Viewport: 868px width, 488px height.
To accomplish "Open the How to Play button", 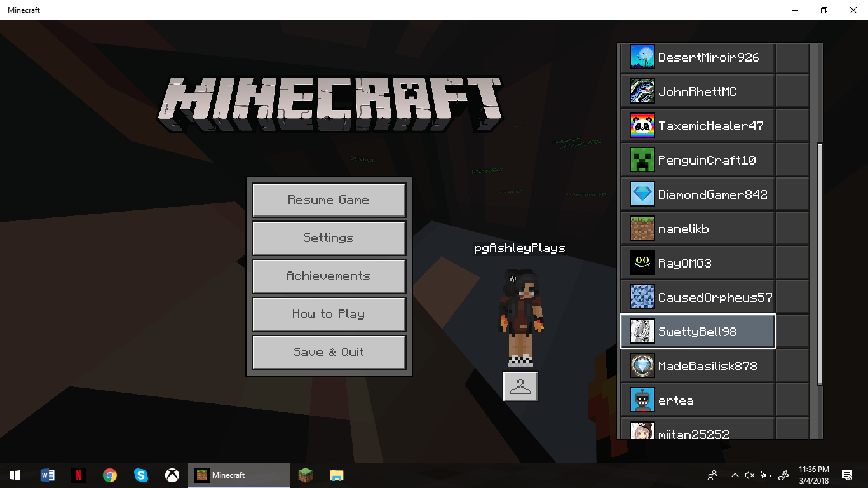I will 329,315.
